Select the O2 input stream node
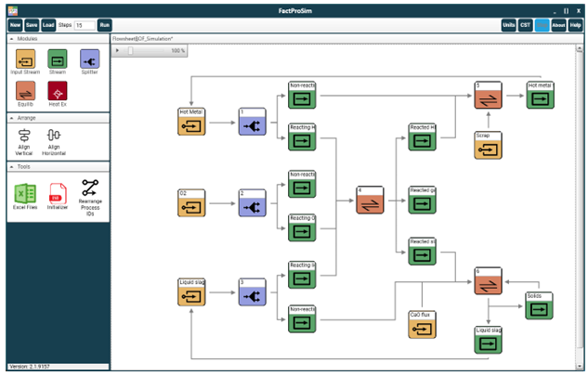 [x=191, y=202]
